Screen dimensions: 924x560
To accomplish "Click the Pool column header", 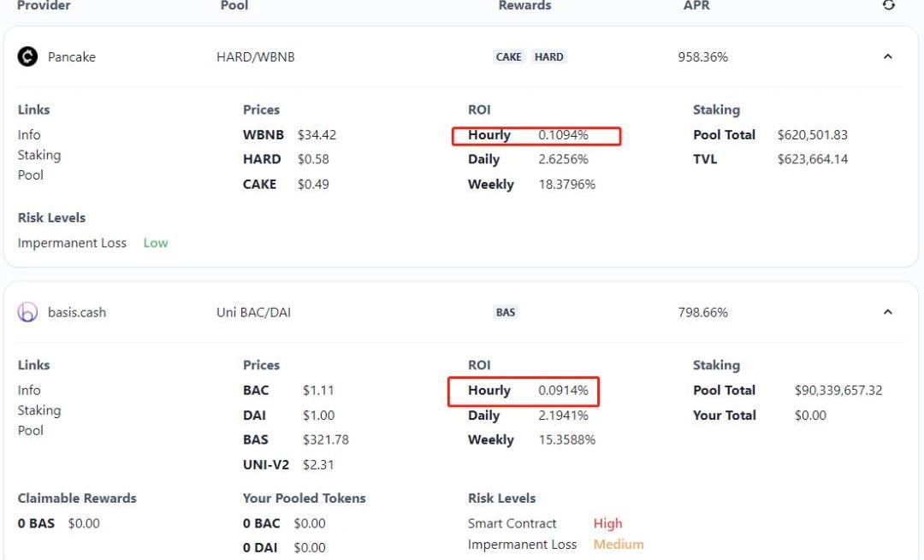I will pos(234,6).
